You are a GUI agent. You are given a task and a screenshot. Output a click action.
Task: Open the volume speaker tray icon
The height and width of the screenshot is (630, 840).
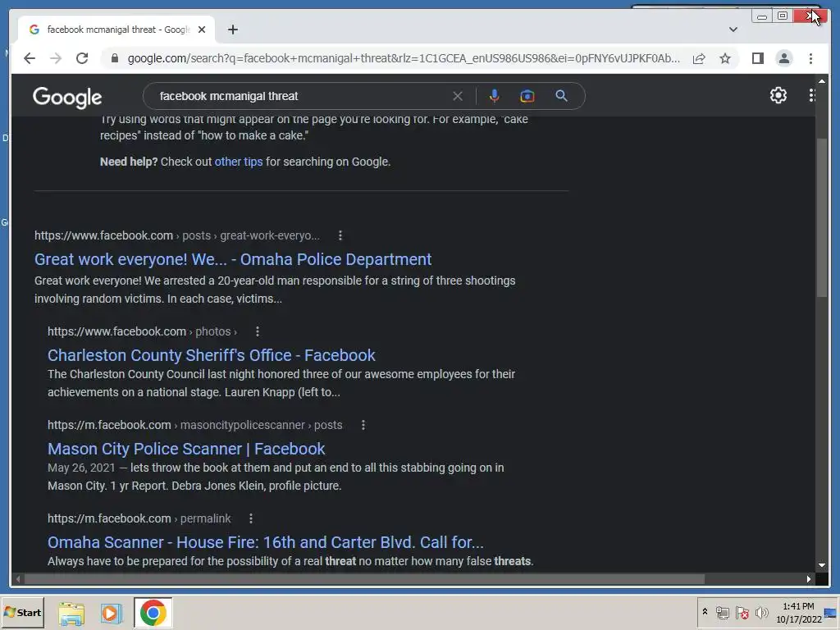tap(761, 613)
